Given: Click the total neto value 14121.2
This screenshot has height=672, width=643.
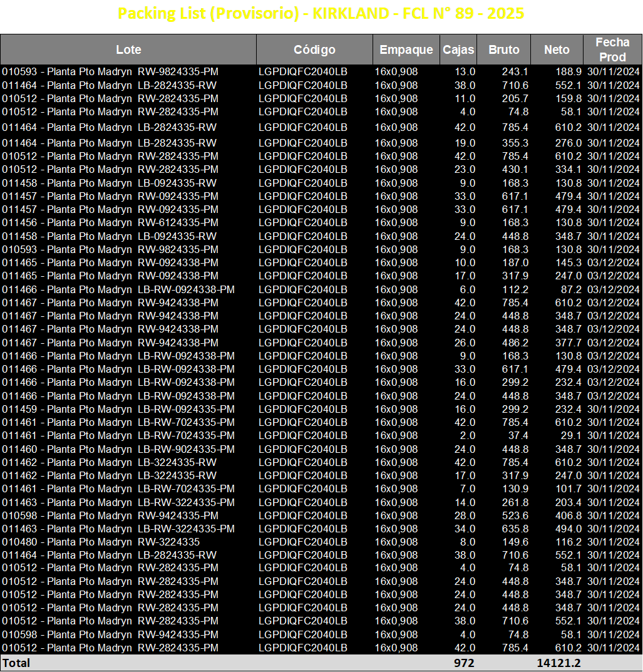Looking at the screenshot, I should click(x=558, y=663).
